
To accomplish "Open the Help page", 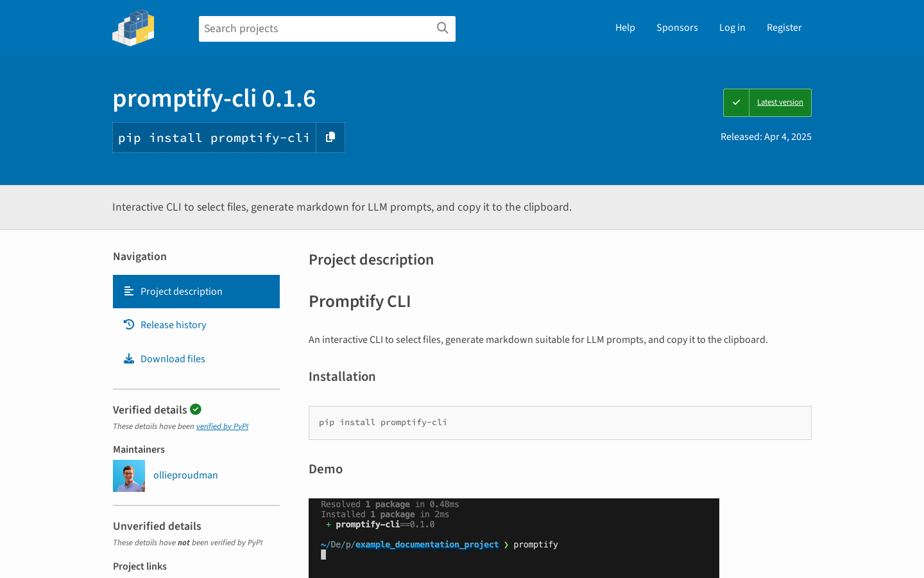I will [625, 28].
